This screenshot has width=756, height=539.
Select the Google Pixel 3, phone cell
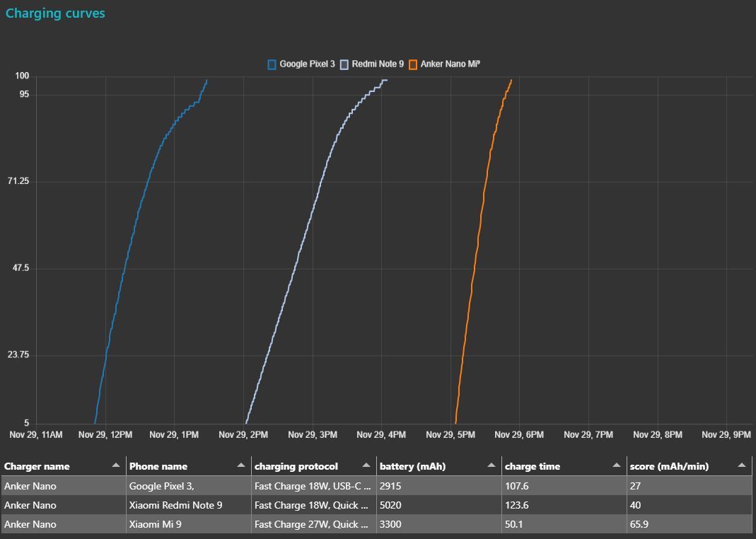pyautogui.click(x=189, y=486)
